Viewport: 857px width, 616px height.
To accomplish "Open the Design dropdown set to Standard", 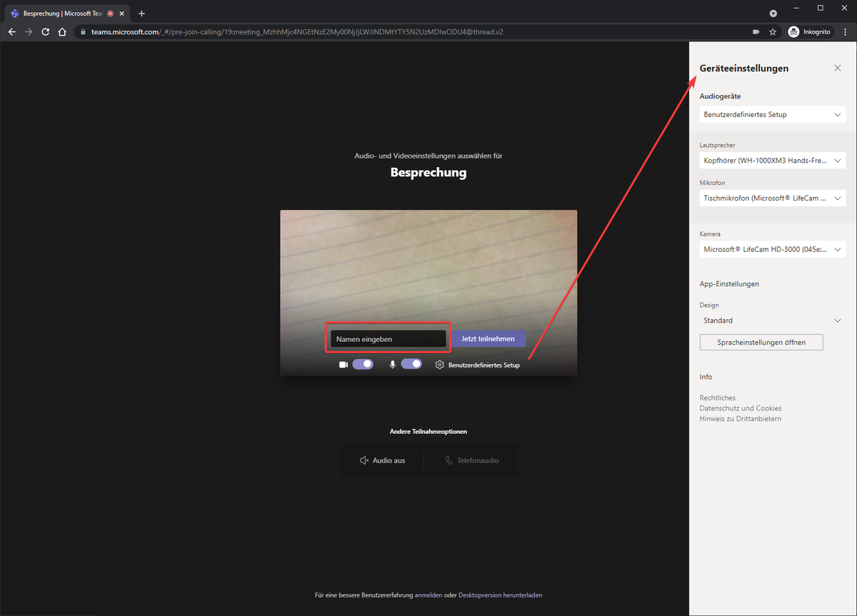I will click(773, 320).
